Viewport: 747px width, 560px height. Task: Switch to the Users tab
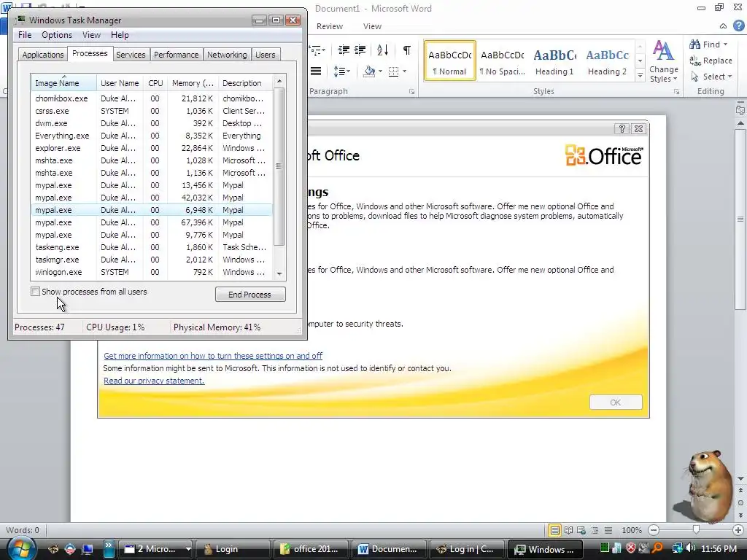coord(265,55)
